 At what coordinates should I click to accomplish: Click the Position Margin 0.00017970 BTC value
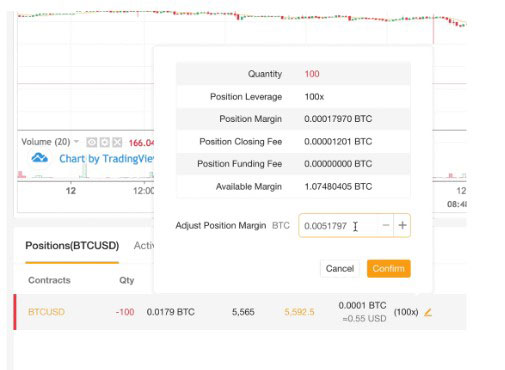(338, 119)
